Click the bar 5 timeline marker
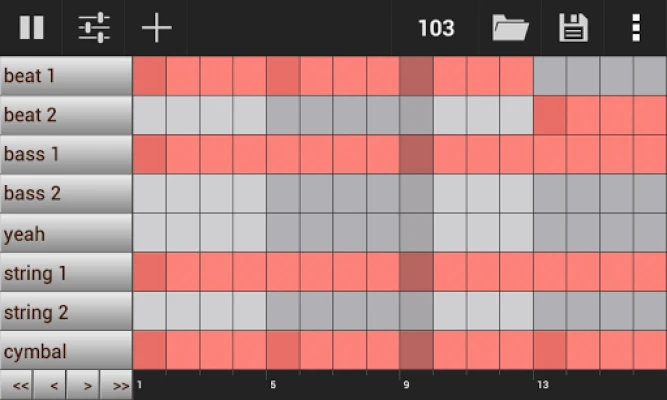 coord(272,384)
